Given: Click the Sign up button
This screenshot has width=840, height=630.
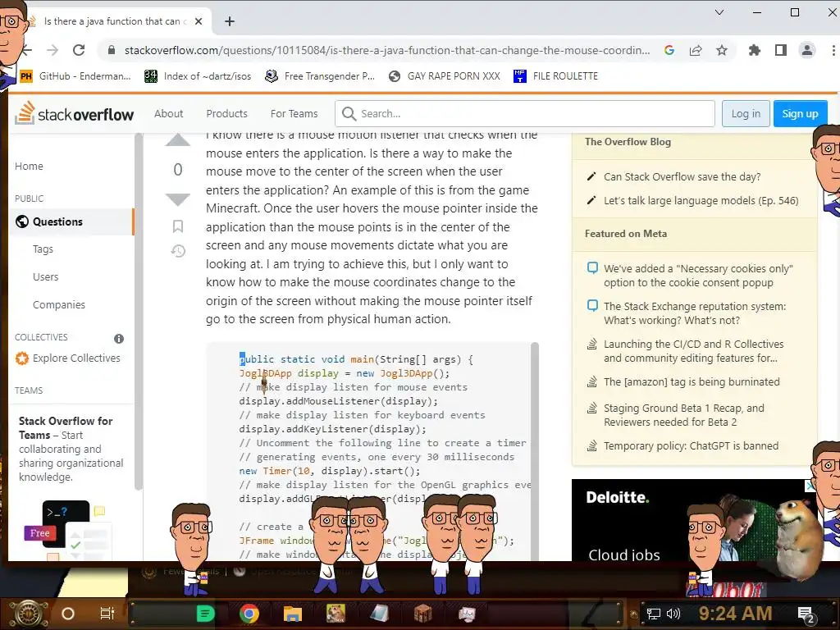Looking at the screenshot, I should (x=800, y=113).
